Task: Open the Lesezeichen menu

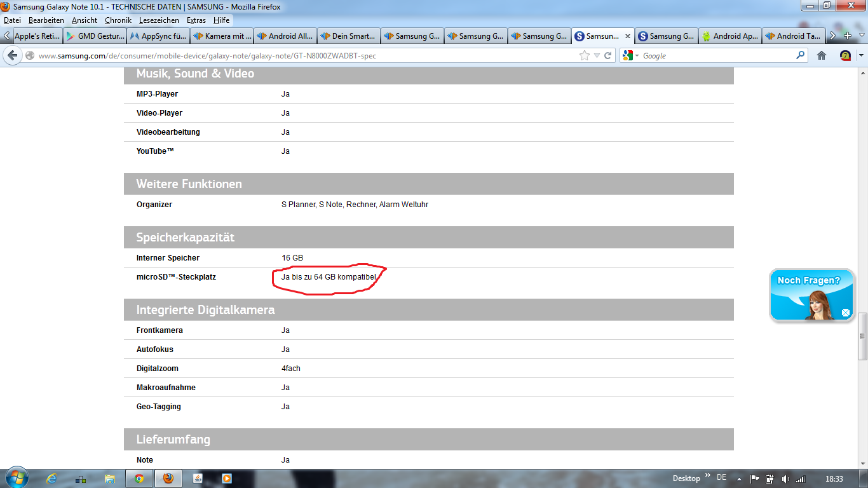Action: 159,20
